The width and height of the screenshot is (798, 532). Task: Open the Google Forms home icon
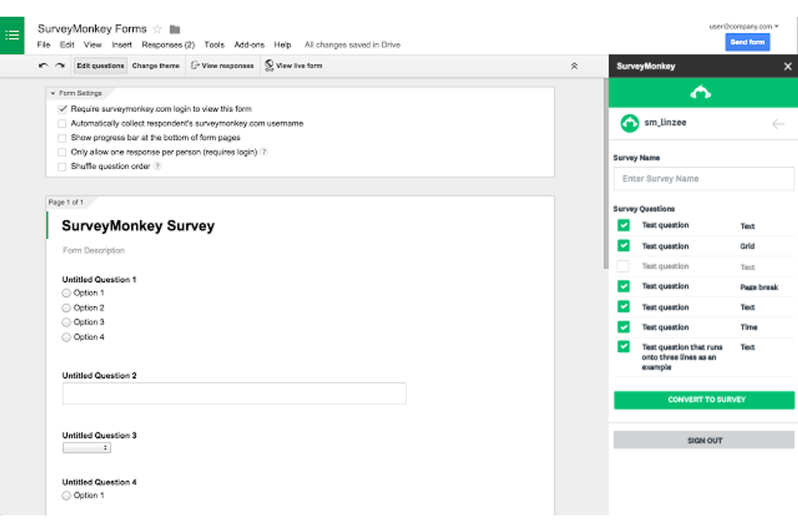(x=12, y=35)
